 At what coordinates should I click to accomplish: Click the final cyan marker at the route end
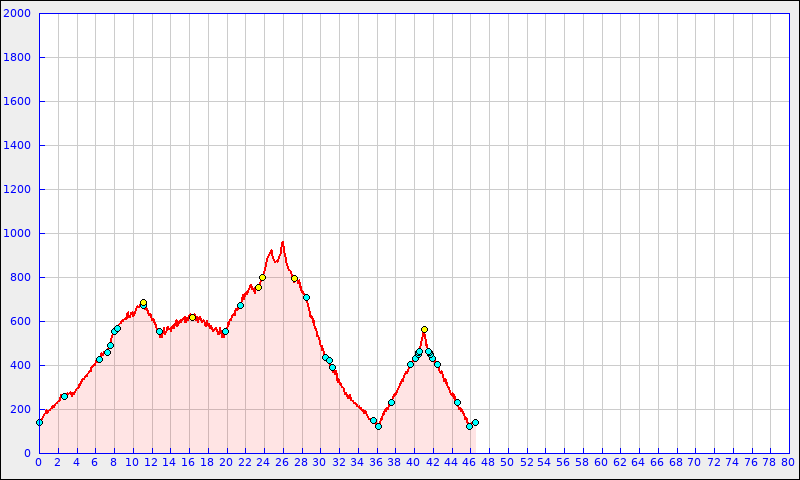click(x=475, y=422)
